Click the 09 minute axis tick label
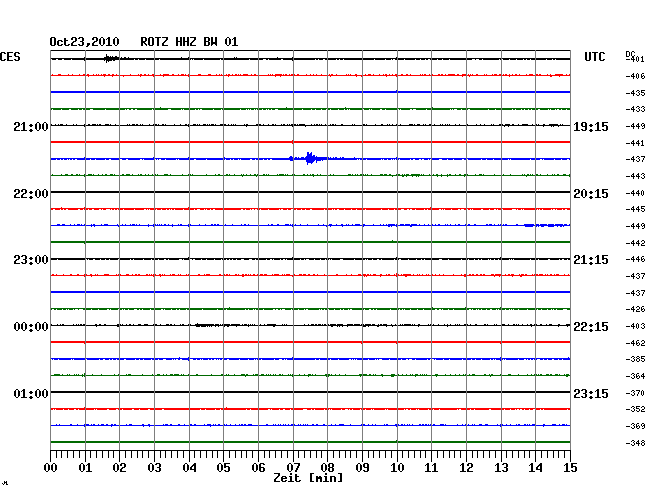The width and height of the screenshot is (650, 494). point(362,468)
